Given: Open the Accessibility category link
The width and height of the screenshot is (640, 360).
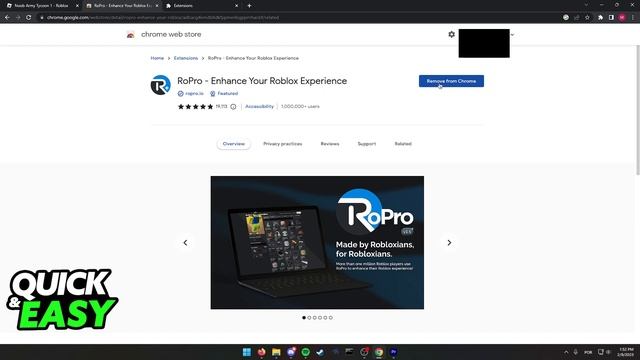Looking at the screenshot, I should point(259,107).
